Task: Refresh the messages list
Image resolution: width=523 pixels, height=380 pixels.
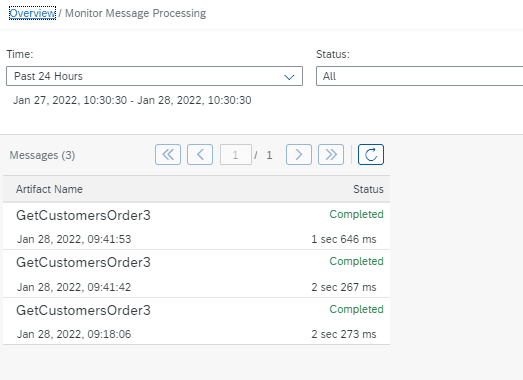Action: 371,154
